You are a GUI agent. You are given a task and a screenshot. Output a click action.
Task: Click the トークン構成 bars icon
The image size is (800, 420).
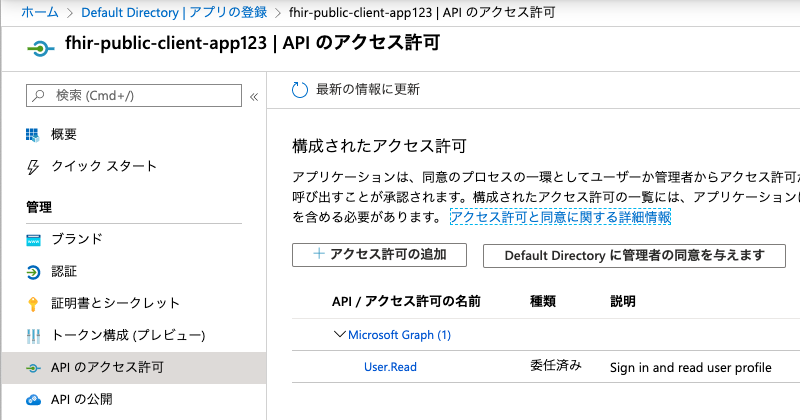pos(33,336)
